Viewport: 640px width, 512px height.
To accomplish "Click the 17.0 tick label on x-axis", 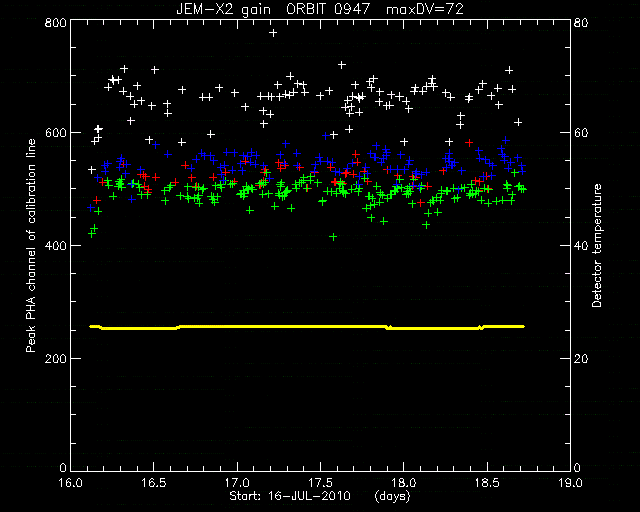I will tap(237, 483).
